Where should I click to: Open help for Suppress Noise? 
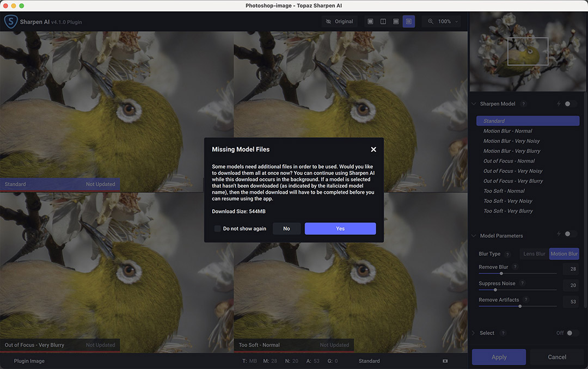click(522, 283)
